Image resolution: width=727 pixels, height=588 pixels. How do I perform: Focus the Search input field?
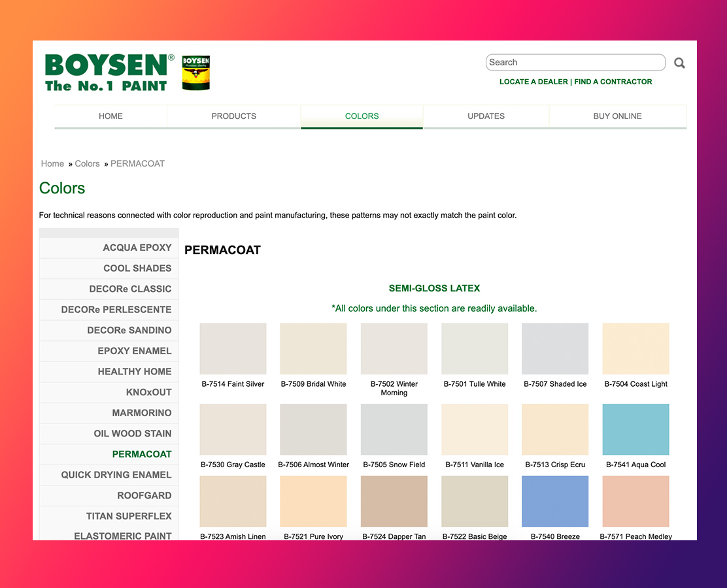tap(575, 63)
